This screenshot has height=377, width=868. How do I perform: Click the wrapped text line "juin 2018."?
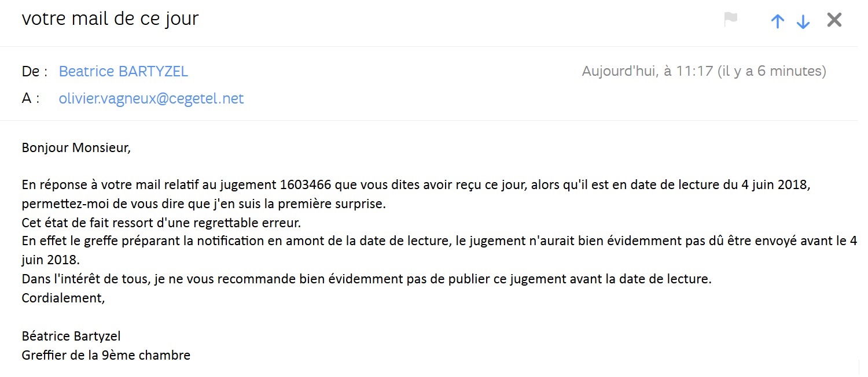(x=50, y=260)
